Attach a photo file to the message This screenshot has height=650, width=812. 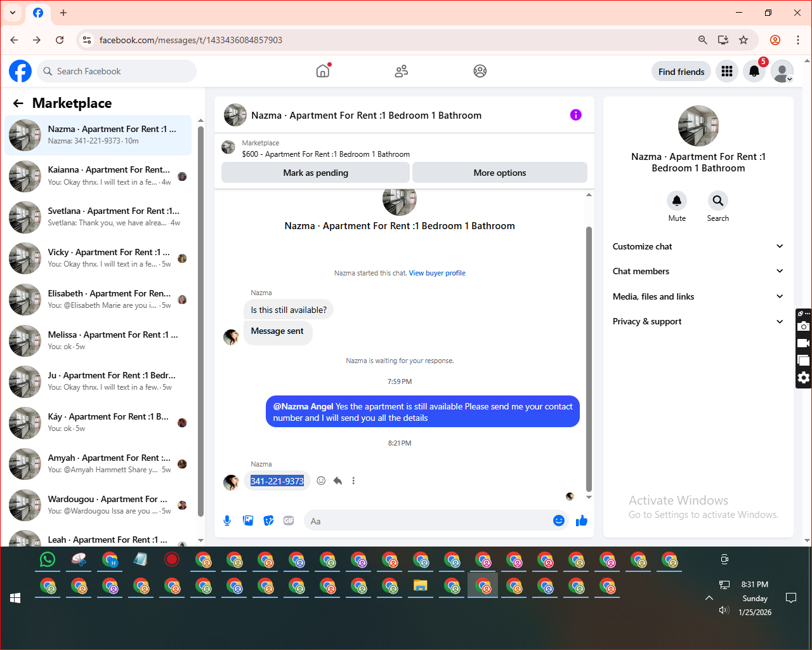click(x=248, y=521)
